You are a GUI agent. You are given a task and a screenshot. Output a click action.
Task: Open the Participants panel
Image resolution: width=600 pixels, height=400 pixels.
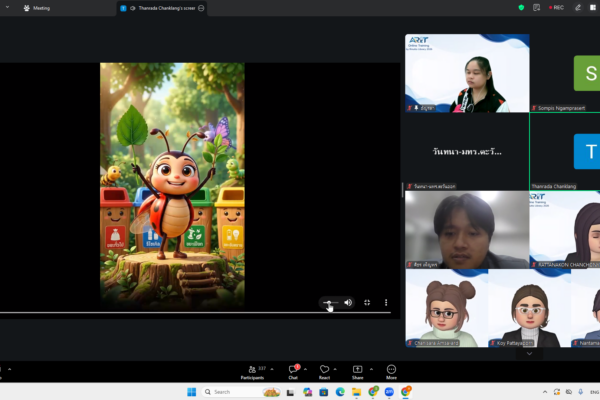pyautogui.click(x=252, y=372)
